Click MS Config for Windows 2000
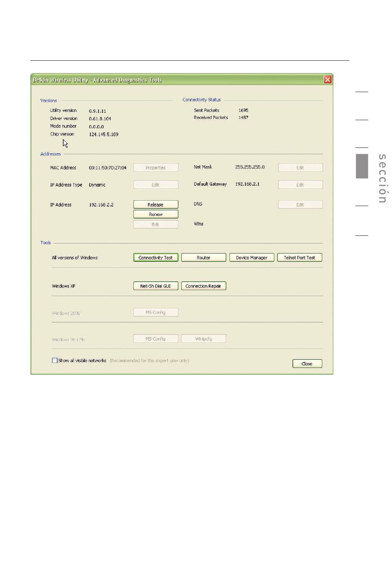This screenshot has height=567, width=392. (156, 312)
